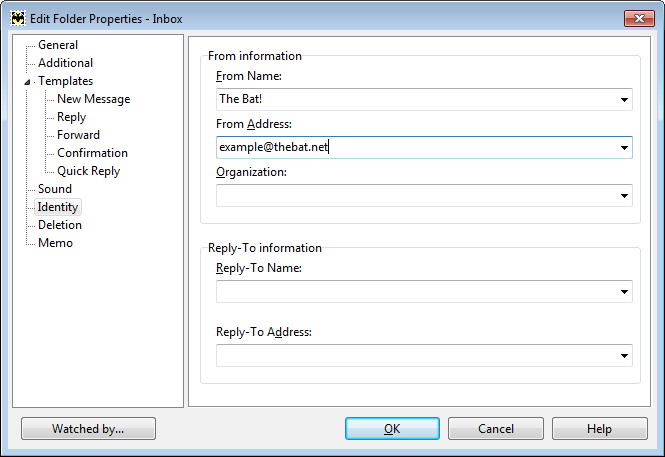Select the Additional section
This screenshot has width=665, height=457.
[x=65, y=63]
